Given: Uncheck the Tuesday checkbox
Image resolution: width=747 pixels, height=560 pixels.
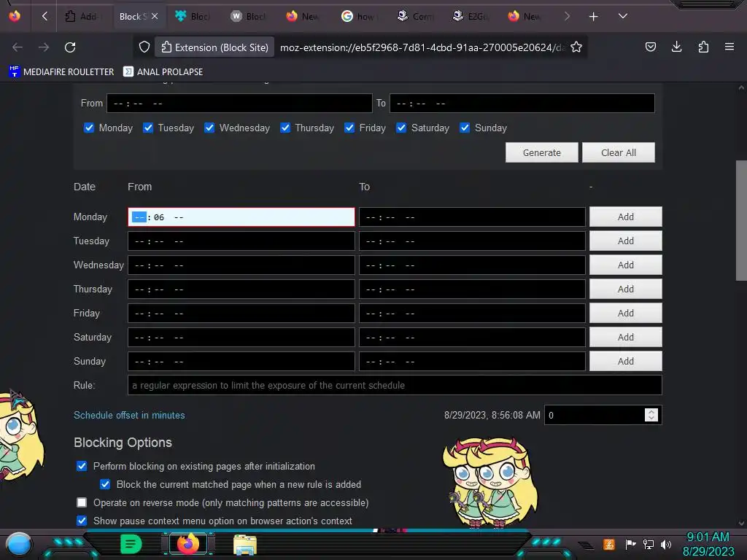Looking at the screenshot, I should pyautogui.click(x=147, y=128).
